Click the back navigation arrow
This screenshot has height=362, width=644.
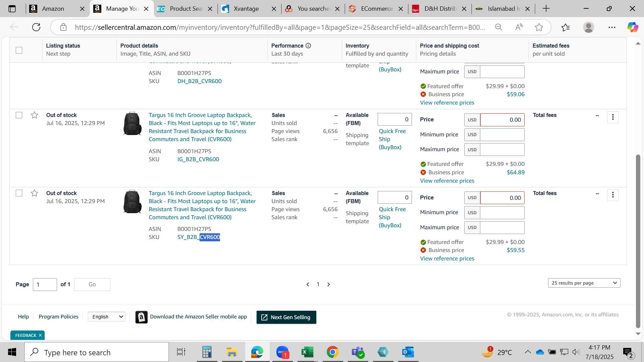(x=14, y=27)
